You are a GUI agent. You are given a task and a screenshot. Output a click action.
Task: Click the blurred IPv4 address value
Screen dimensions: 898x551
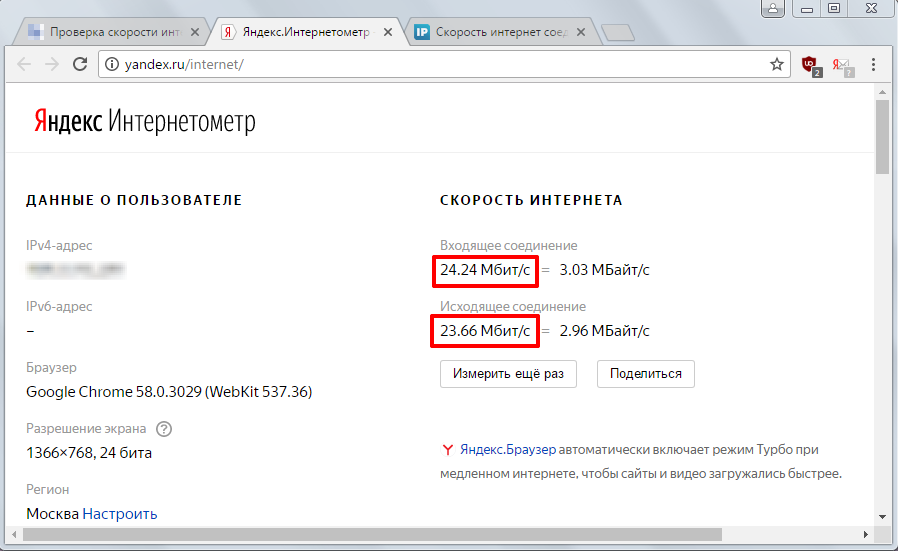point(75,269)
